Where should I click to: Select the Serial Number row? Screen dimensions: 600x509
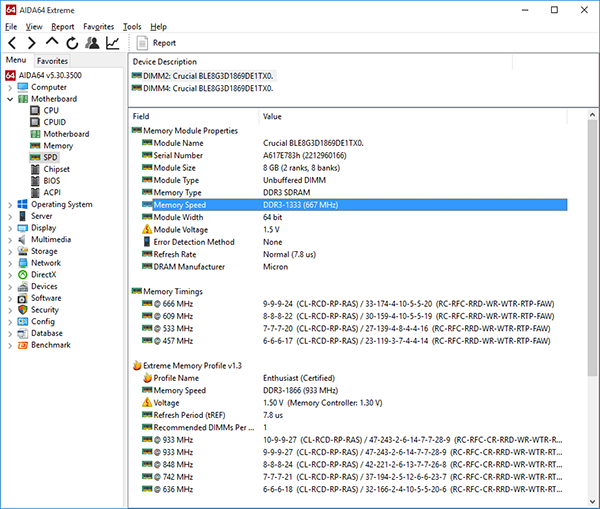click(x=354, y=155)
